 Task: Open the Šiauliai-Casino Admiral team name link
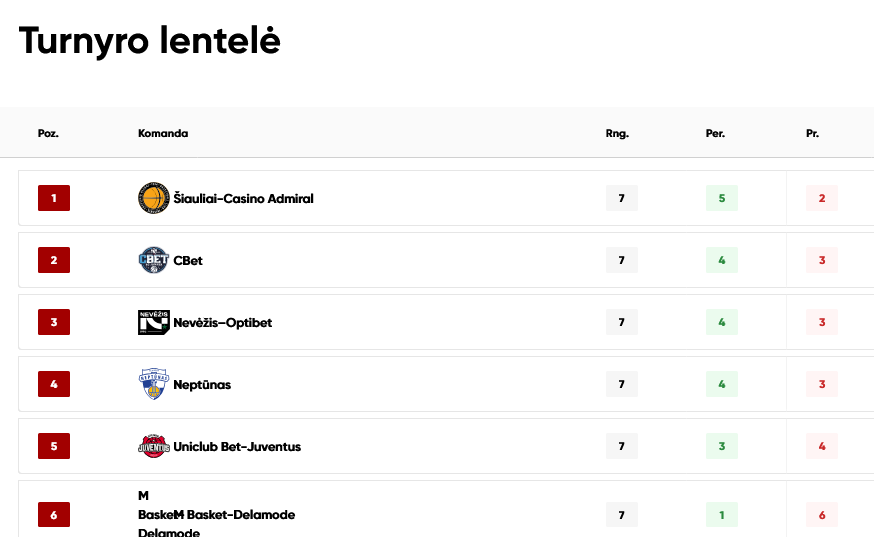coord(244,199)
